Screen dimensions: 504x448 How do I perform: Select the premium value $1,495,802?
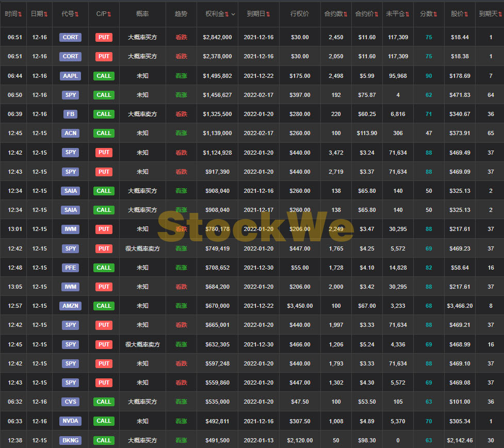[x=217, y=76]
